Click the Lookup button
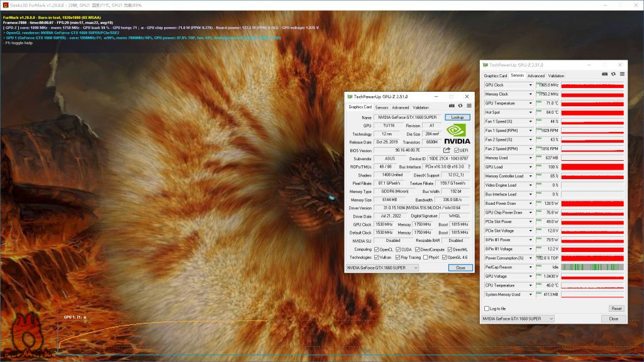The width and height of the screenshot is (644, 362). tap(457, 118)
